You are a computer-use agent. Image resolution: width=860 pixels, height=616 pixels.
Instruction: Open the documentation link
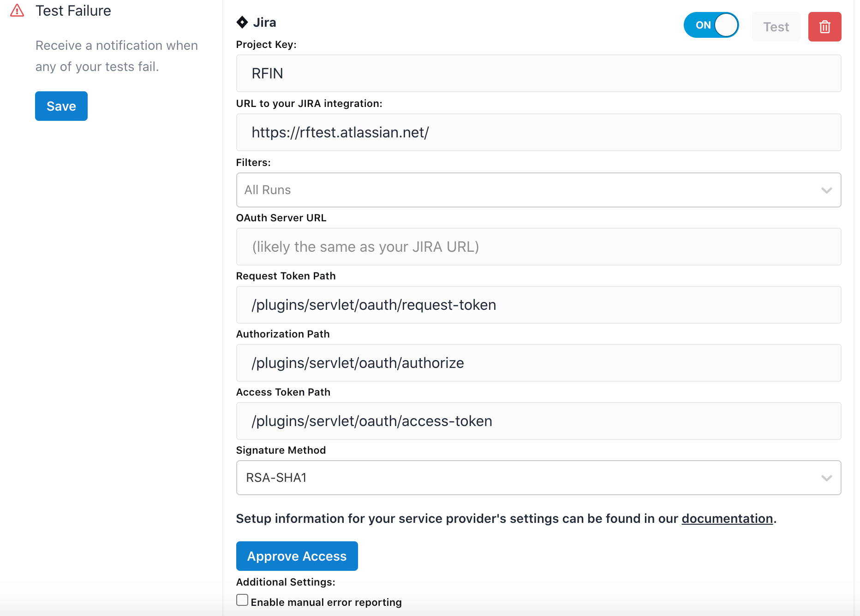point(727,518)
